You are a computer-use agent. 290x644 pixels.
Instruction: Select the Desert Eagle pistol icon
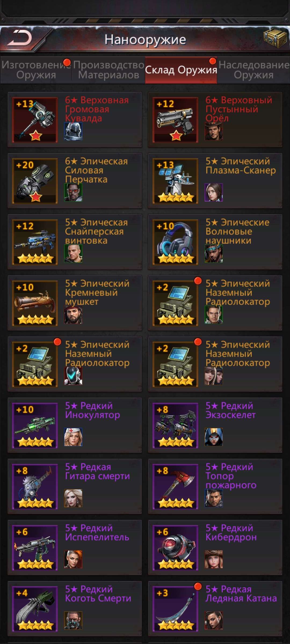click(x=175, y=120)
